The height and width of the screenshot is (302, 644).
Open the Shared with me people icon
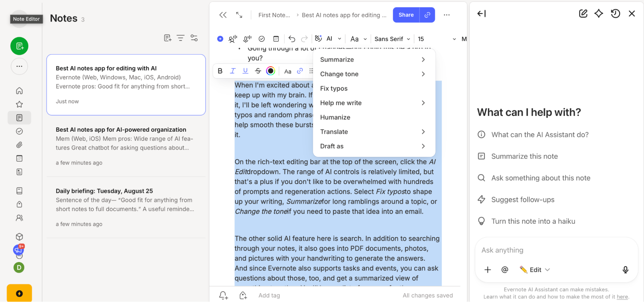click(19, 218)
